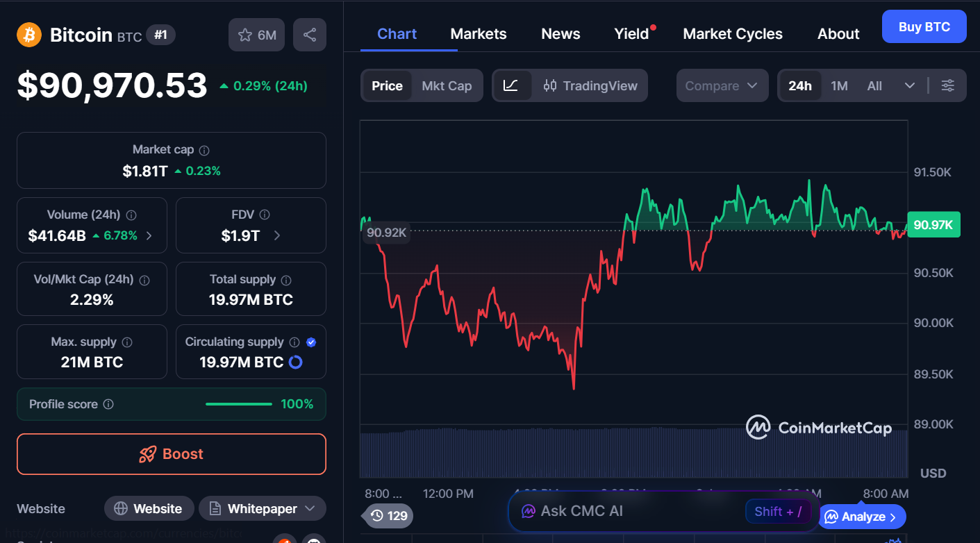This screenshot has width=980, height=543.
Task: Click the chart history clock icon showing 129
Action: [x=386, y=516]
